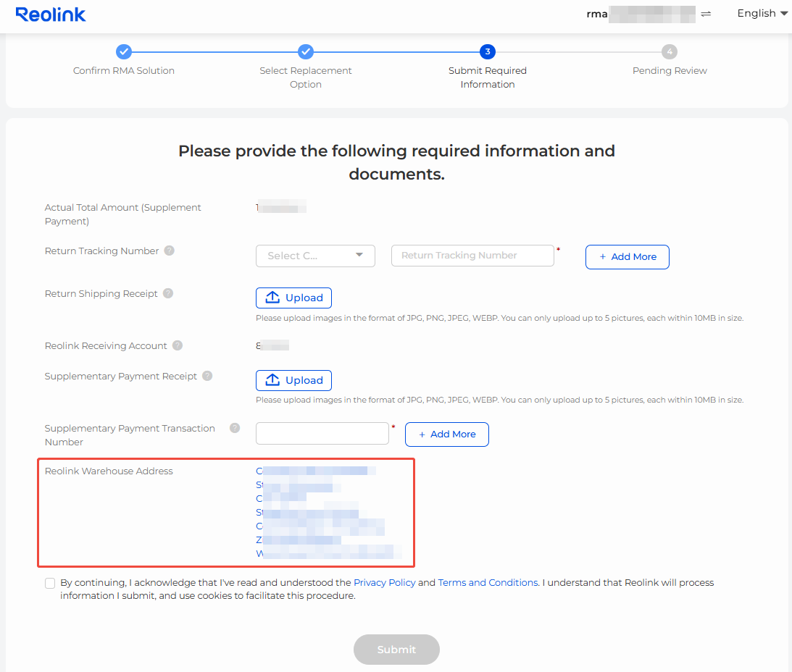Click Upload for Return Shipping Receipt
792x672 pixels.
click(293, 298)
